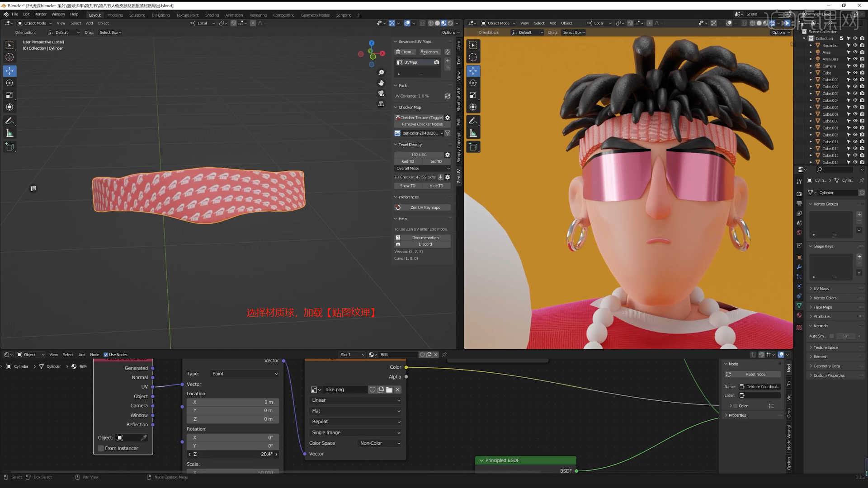Open the Color Space dropdown showing Non-Color

379,443
